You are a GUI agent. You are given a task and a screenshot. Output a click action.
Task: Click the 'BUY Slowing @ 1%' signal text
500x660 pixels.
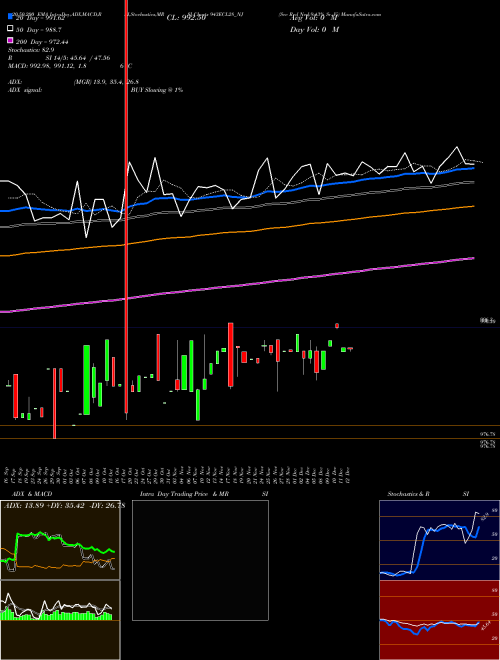(x=157, y=90)
